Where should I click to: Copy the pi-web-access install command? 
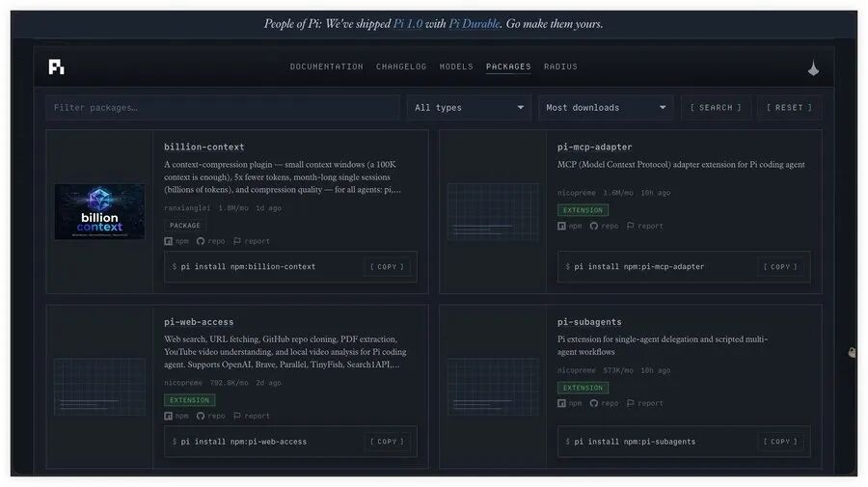pos(387,442)
